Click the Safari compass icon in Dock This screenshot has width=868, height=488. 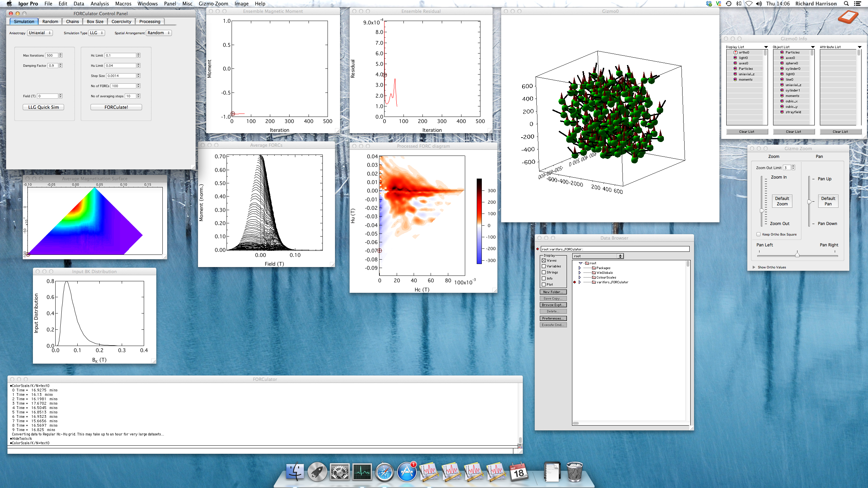tap(384, 472)
